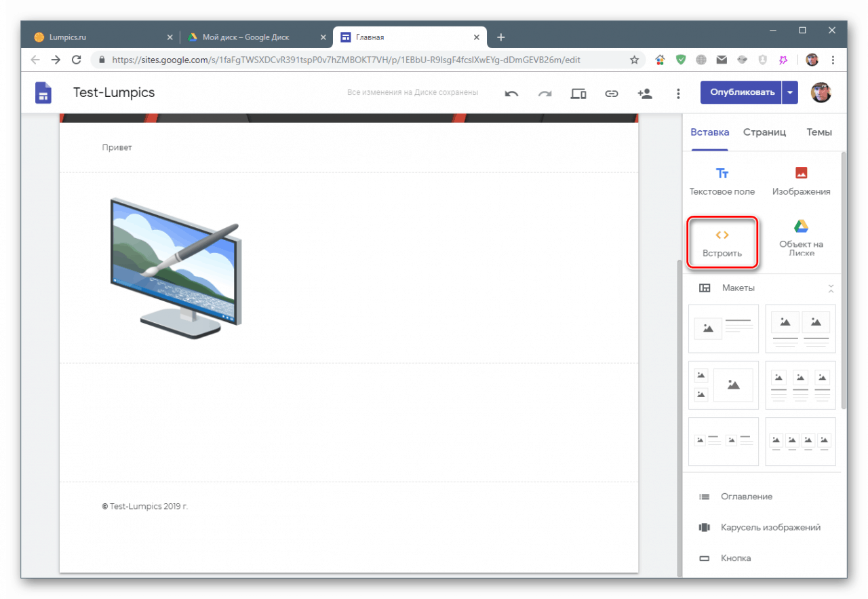This screenshot has height=599, width=868.
Task: Reload the current page
Action: coord(76,60)
